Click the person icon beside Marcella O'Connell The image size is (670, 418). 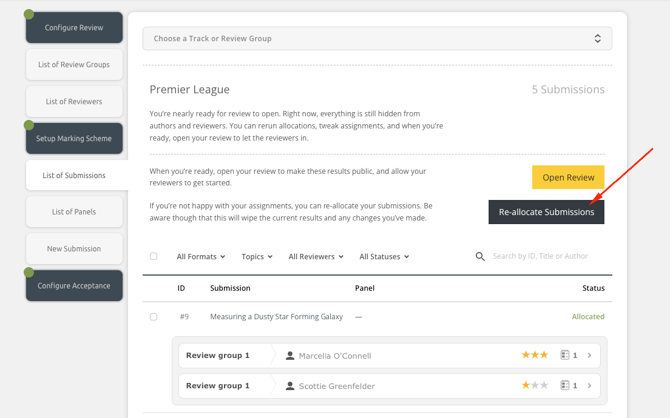[290, 356]
